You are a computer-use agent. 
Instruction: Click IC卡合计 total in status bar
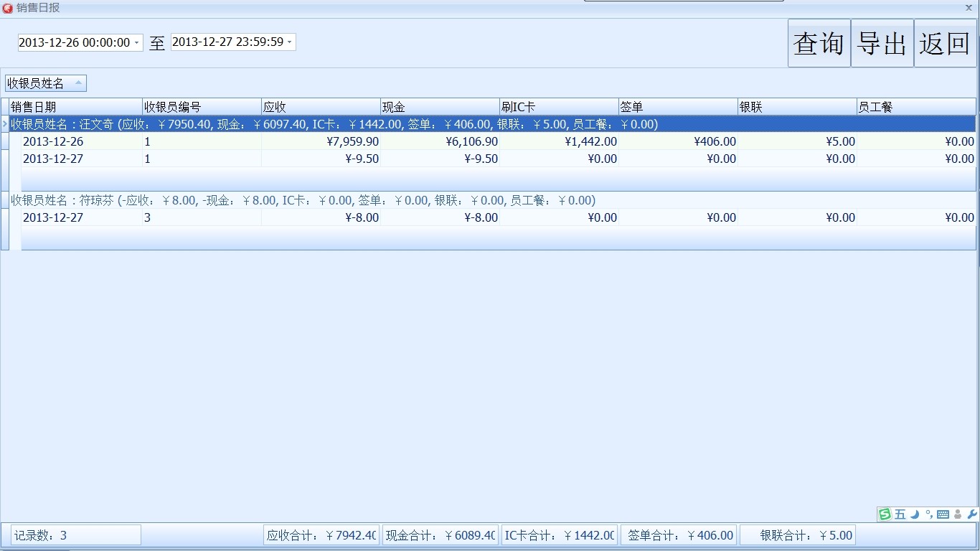560,535
